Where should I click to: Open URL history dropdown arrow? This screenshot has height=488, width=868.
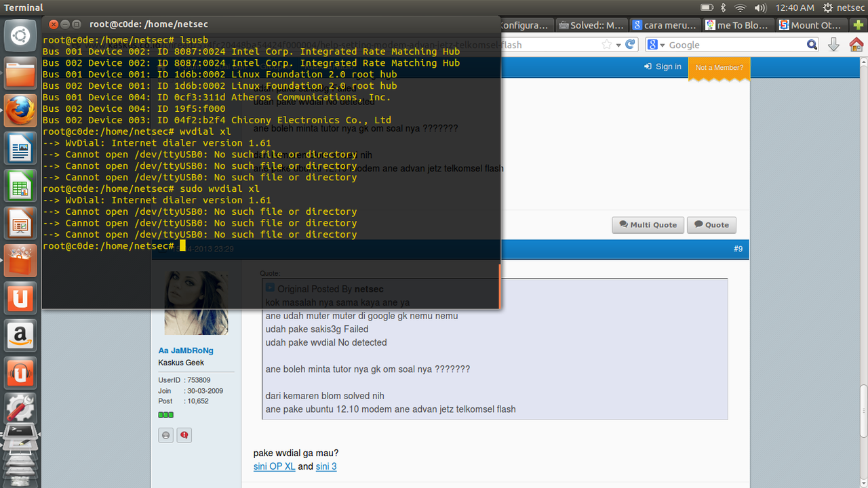point(618,45)
